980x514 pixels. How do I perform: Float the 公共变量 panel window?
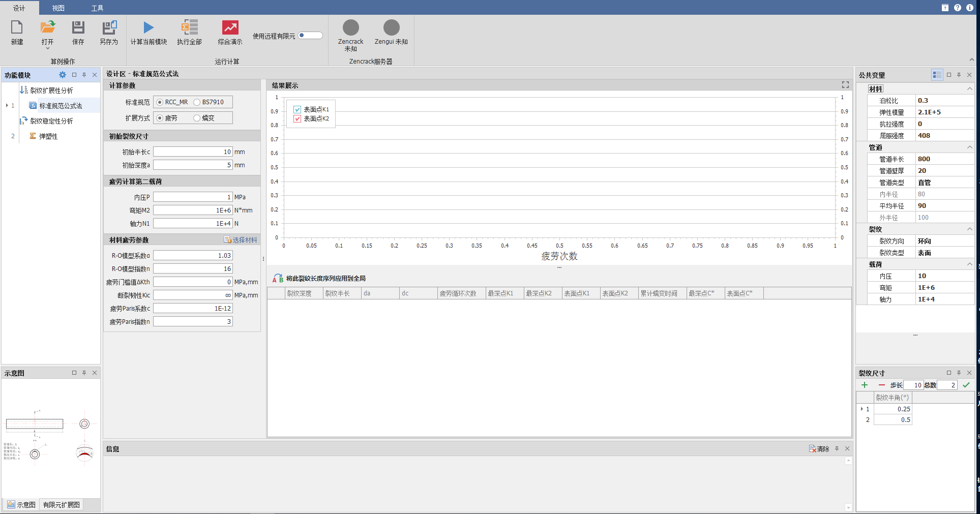click(x=949, y=75)
